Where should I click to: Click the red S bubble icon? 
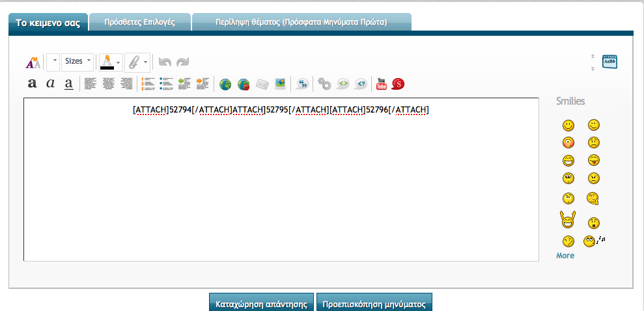pos(398,84)
